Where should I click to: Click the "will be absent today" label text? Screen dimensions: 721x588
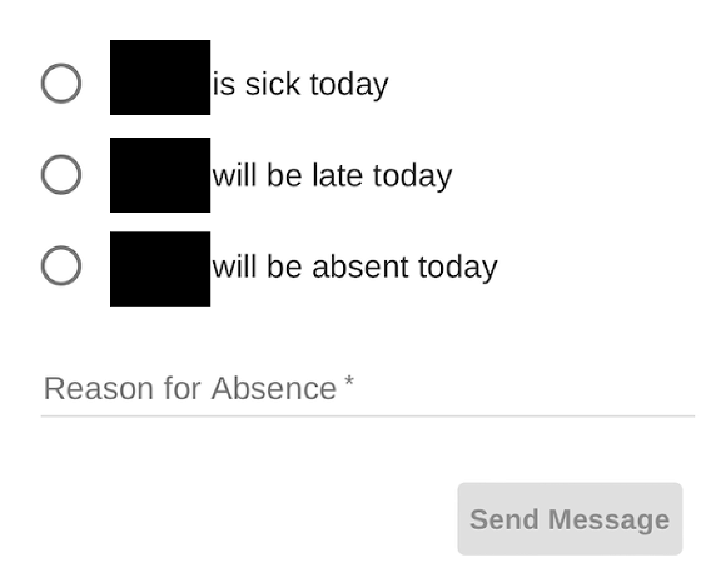[355, 267]
